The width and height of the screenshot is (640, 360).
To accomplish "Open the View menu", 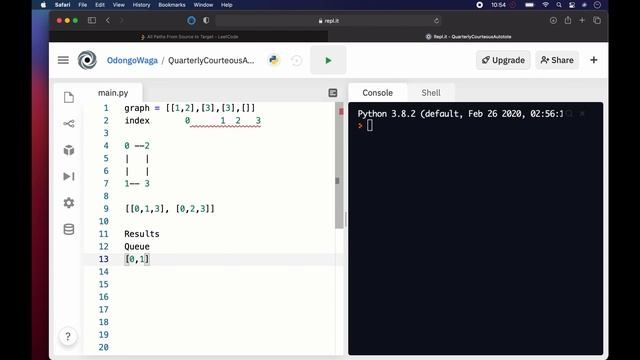I will (118, 5).
